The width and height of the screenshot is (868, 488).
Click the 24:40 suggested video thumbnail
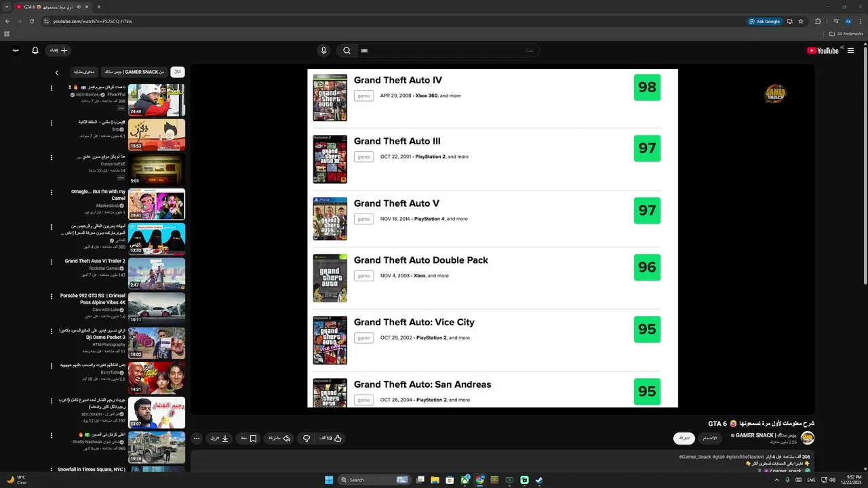[157, 100]
